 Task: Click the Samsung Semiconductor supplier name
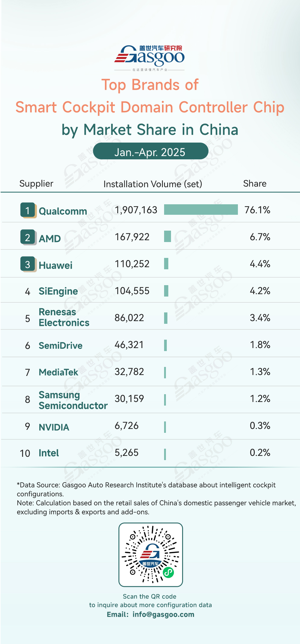73,400
